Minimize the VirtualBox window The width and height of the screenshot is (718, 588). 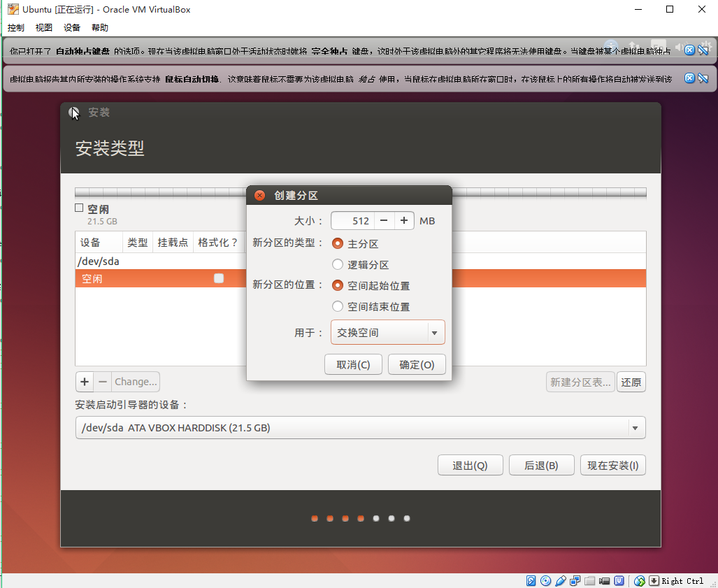(638, 9)
